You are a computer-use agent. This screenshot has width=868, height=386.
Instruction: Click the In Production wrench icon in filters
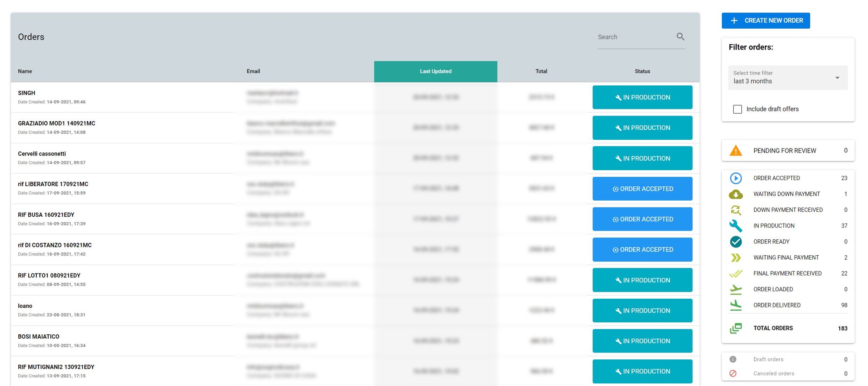(x=736, y=226)
